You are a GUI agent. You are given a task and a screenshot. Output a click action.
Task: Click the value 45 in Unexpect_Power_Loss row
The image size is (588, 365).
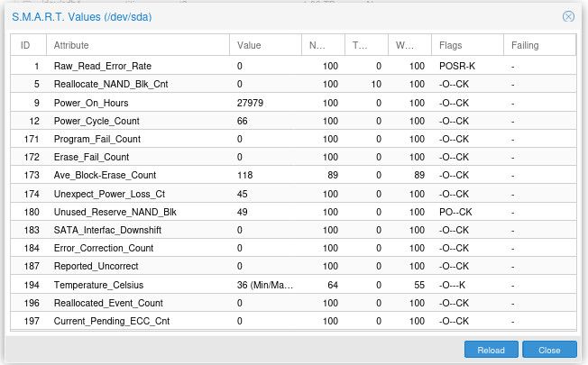[243, 194]
